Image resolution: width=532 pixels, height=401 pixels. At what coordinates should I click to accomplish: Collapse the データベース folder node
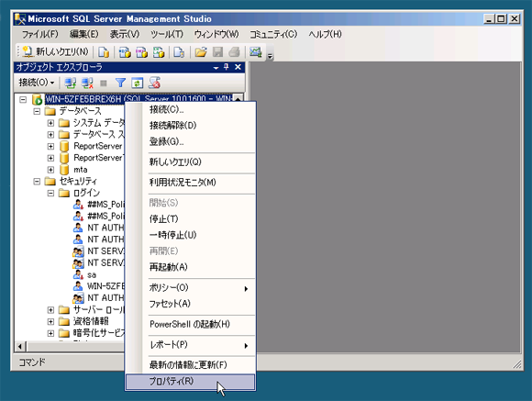37,111
